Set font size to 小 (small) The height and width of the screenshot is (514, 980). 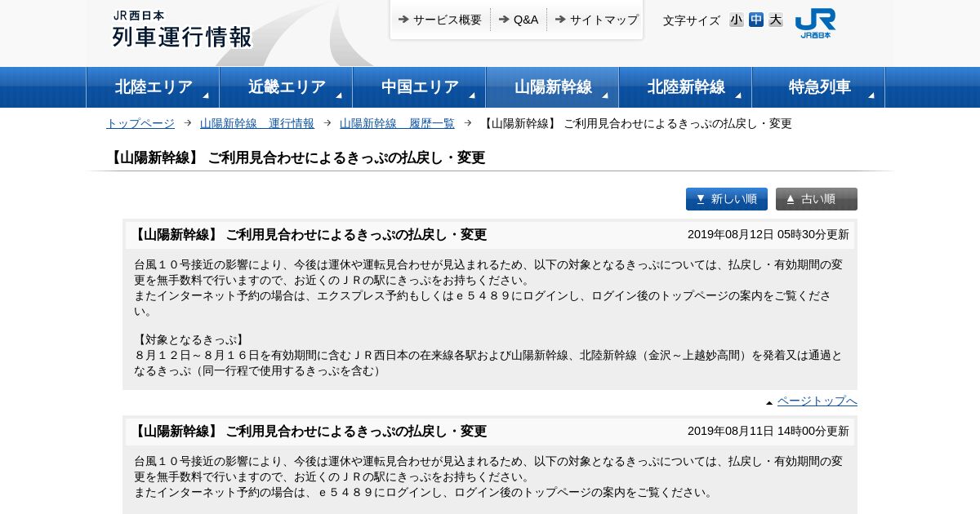[x=737, y=20]
